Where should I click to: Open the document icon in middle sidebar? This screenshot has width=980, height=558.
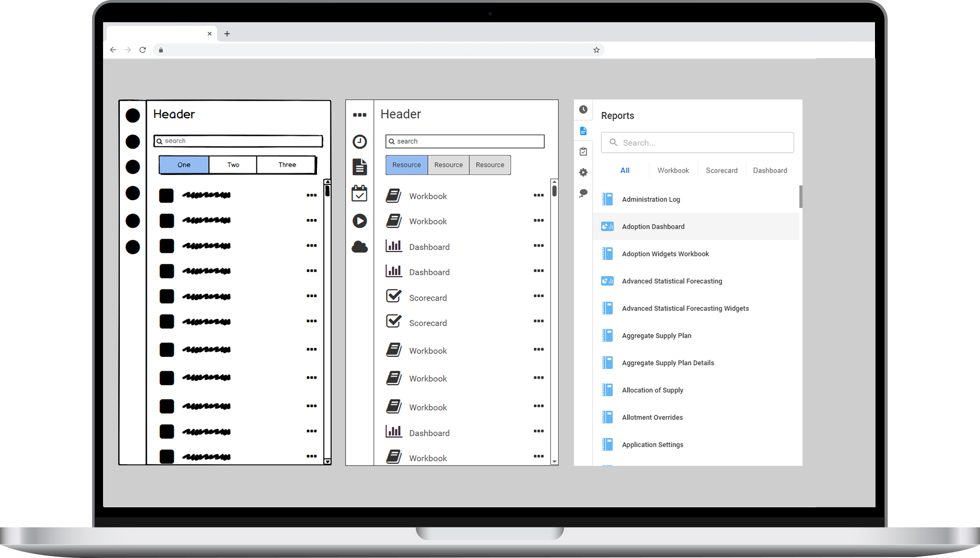pos(359,167)
